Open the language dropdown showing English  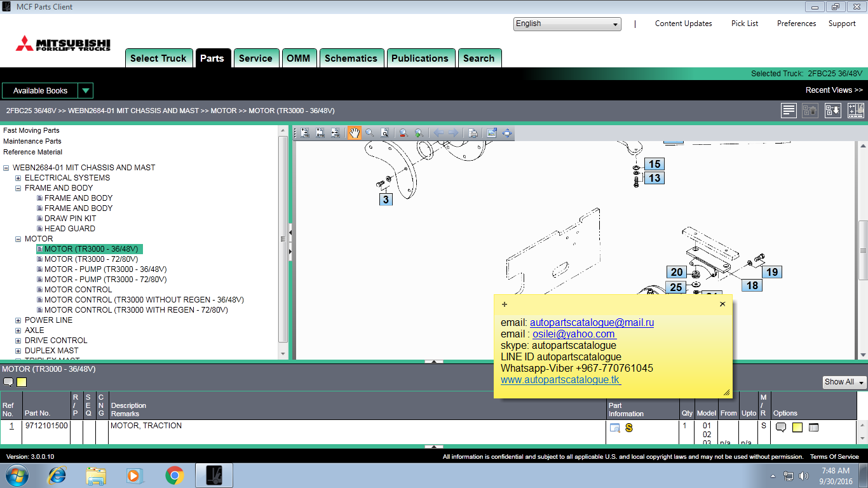pos(567,24)
